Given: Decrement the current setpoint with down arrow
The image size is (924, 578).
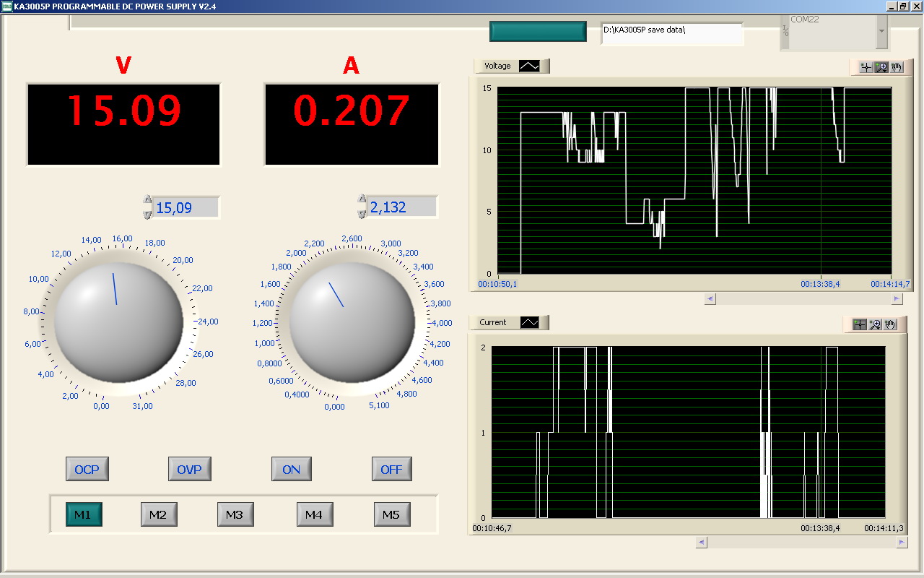Looking at the screenshot, I should click(362, 214).
